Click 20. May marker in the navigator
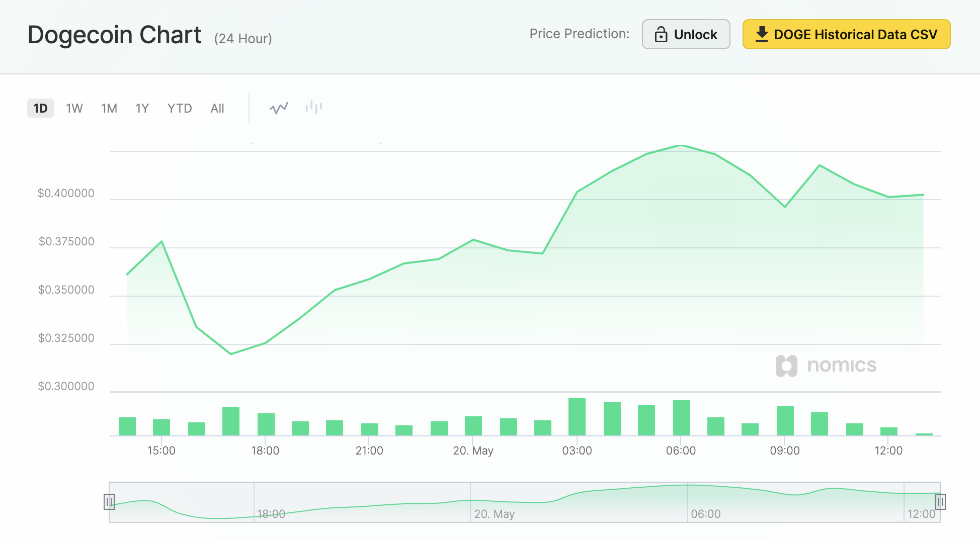 click(x=495, y=514)
